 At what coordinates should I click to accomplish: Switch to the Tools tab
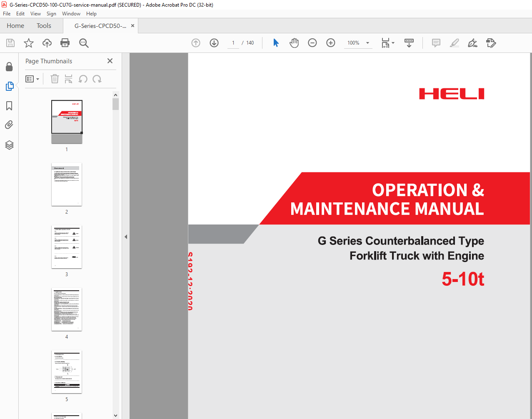(44, 26)
